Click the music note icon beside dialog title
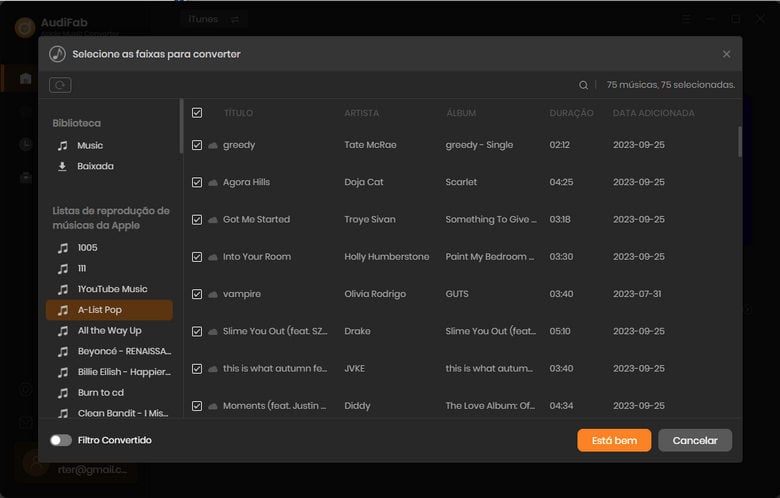This screenshot has width=780, height=498. [57, 54]
